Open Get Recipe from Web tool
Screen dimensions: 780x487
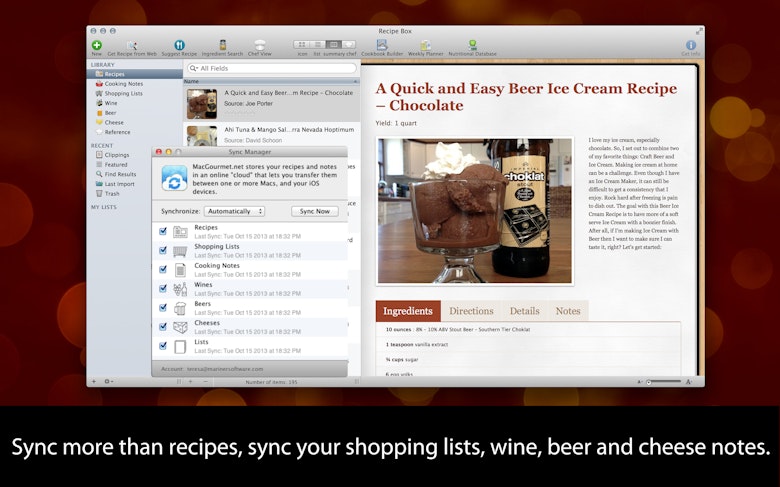[132, 48]
